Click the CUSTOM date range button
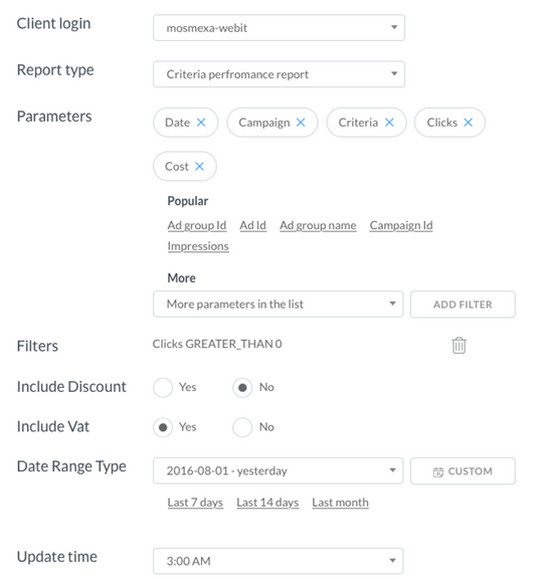Viewport: 550px width, 579px height. tap(462, 471)
